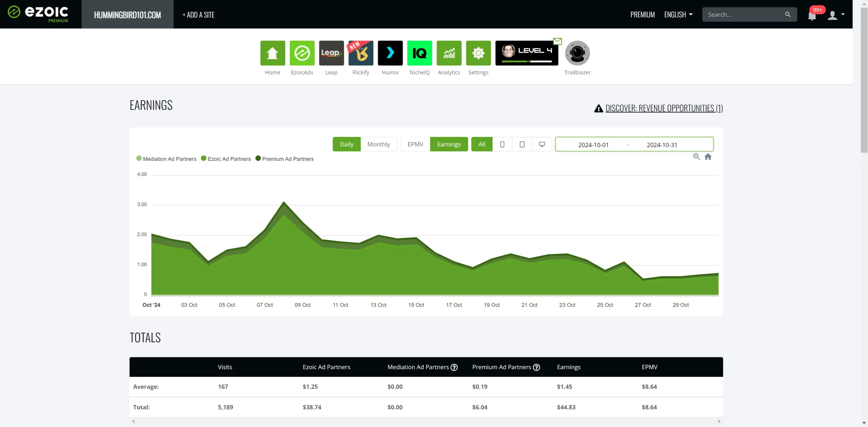868x427 pixels.
Task: Open the NicheIQ icon
Action: [x=419, y=53]
